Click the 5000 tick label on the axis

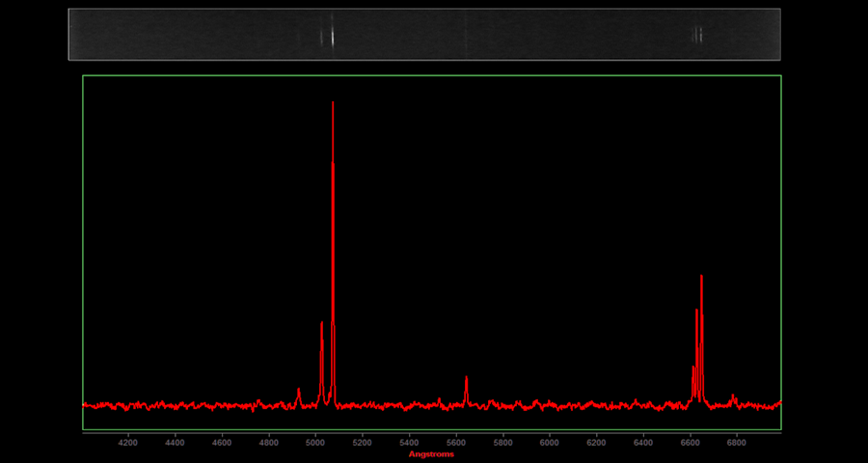(x=315, y=443)
